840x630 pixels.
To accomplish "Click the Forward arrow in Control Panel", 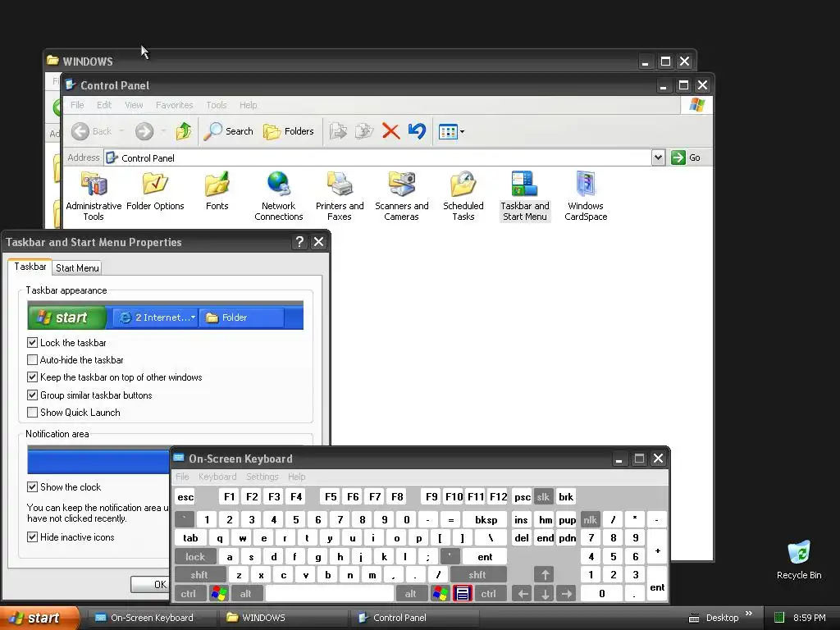I will [144, 130].
